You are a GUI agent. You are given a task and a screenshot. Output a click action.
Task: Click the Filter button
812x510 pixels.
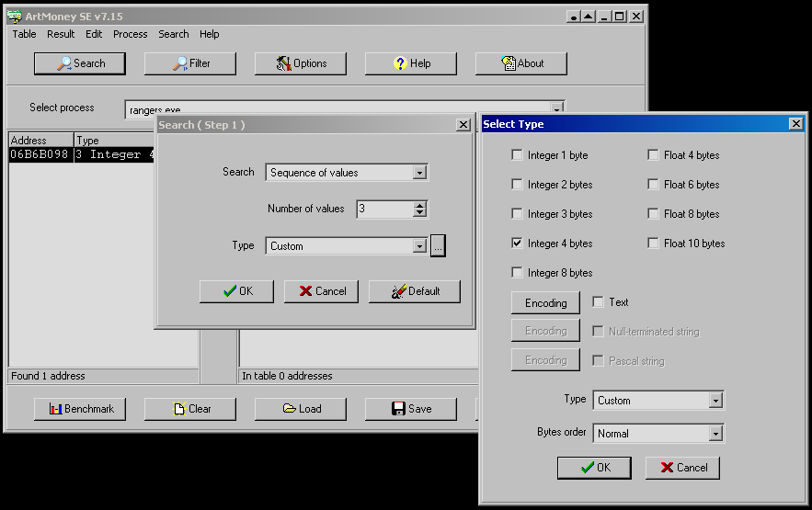[190, 63]
